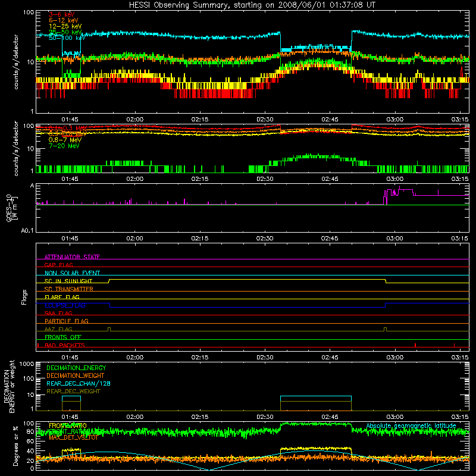The width and height of the screenshot is (476, 476).
Task: Select the BAD_PACKETS flag label
Action: [x=65, y=345]
